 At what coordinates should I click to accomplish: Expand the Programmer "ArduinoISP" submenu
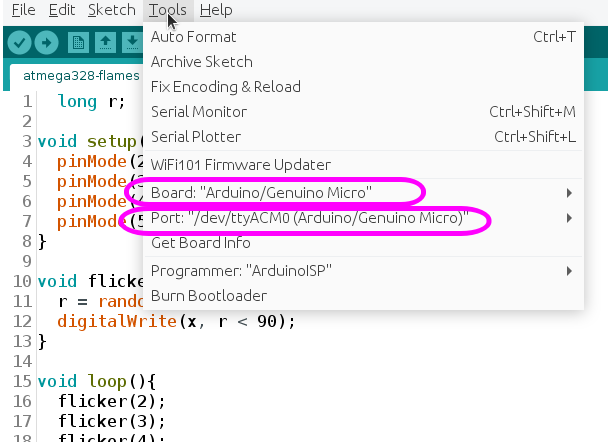click(363, 271)
